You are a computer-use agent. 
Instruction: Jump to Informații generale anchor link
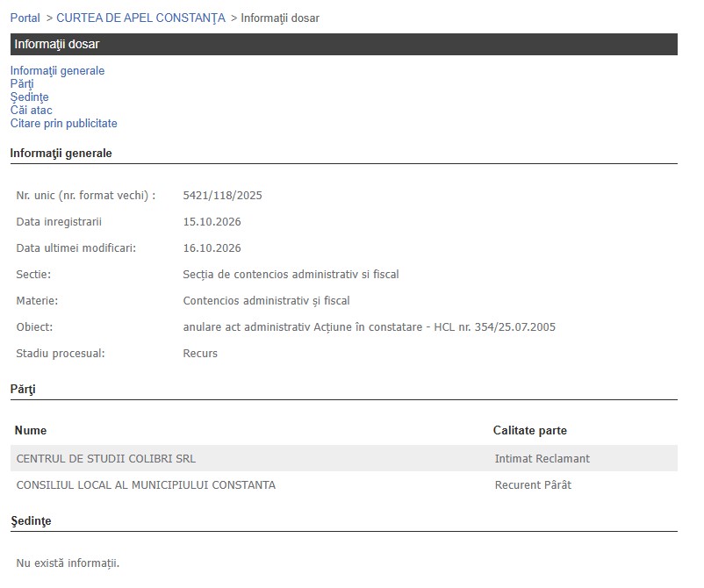point(57,70)
